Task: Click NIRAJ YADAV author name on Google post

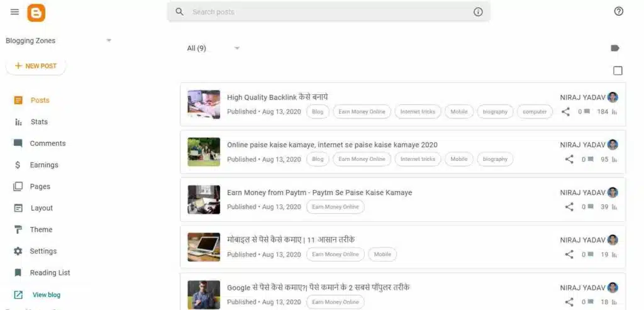Action: [x=582, y=288]
